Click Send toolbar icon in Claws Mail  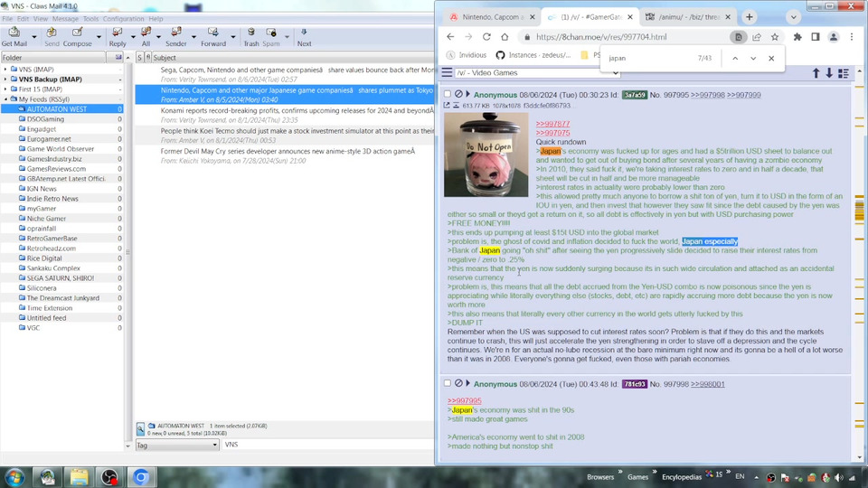click(x=52, y=36)
